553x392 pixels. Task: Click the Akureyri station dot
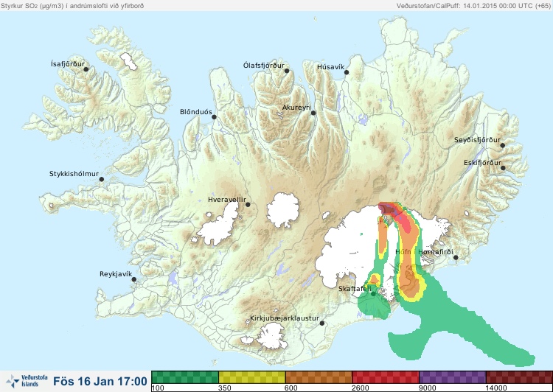(313, 113)
